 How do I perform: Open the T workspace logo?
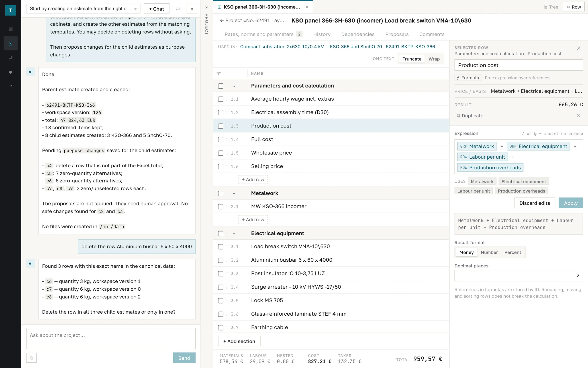pos(10,10)
